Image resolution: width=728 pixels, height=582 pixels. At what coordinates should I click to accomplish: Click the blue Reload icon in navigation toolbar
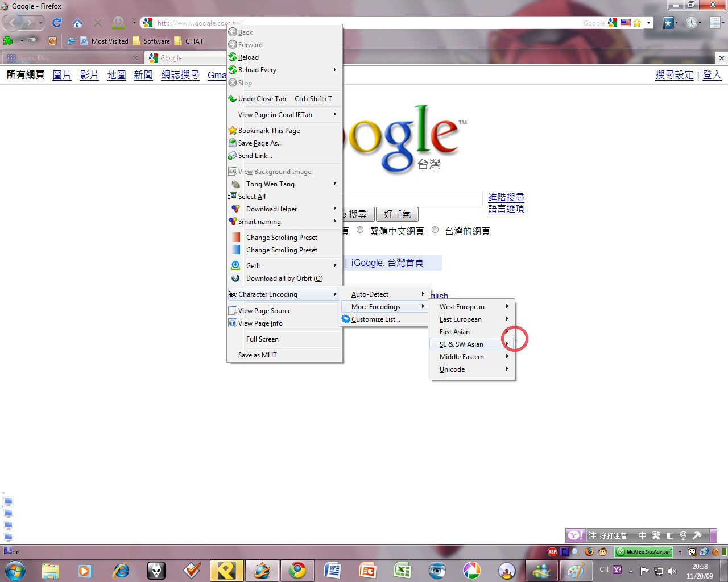click(57, 23)
